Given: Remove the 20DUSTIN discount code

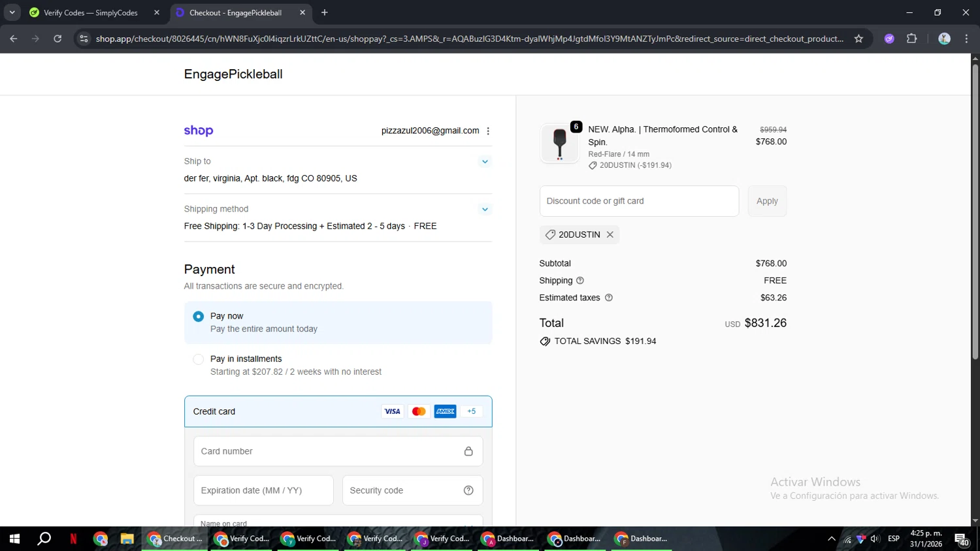Looking at the screenshot, I should click(610, 234).
